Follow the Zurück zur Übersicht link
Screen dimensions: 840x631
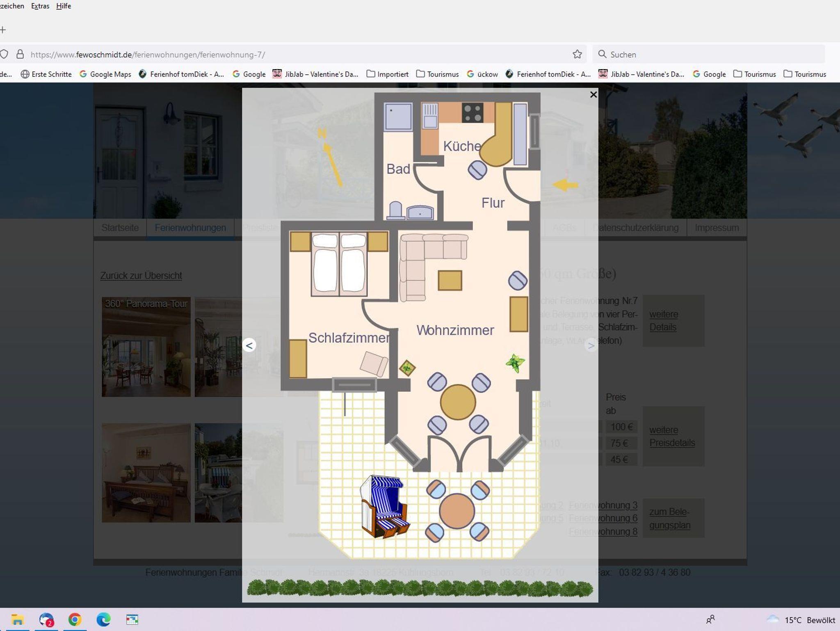[141, 276]
